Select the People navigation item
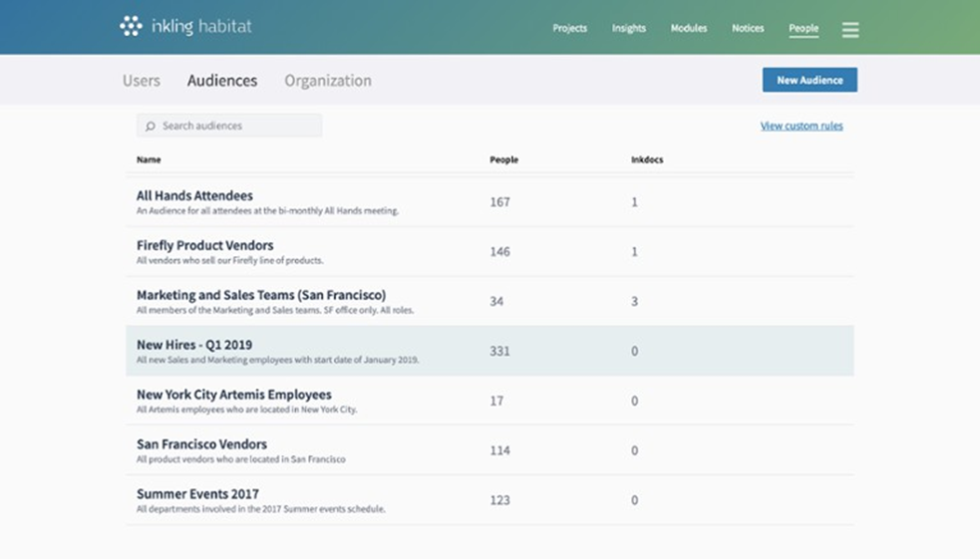This screenshot has width=980, height=559. [x=804, y=29]
